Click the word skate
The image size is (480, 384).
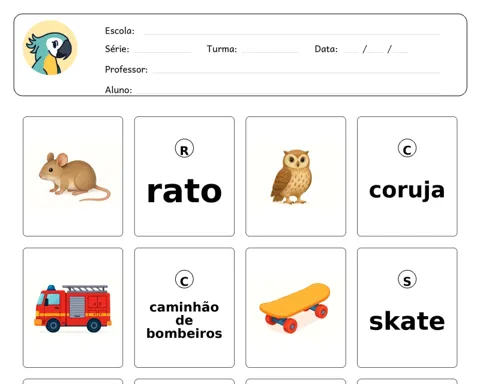(x=407, y=321)
